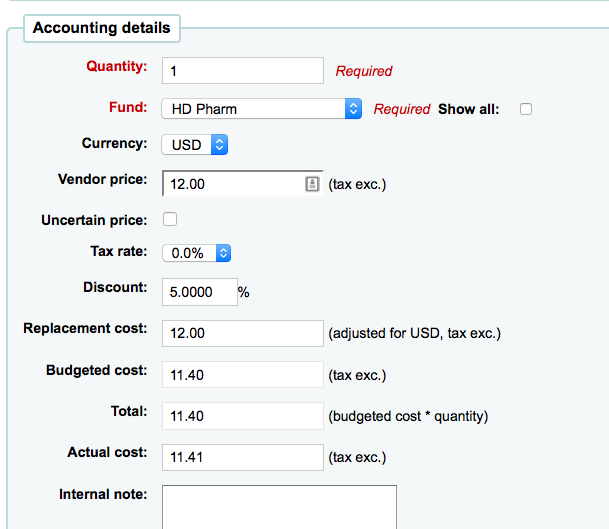Click the Budgeted cost field
This screenshot has width=609, height=529.
click(x=242, y=375)
